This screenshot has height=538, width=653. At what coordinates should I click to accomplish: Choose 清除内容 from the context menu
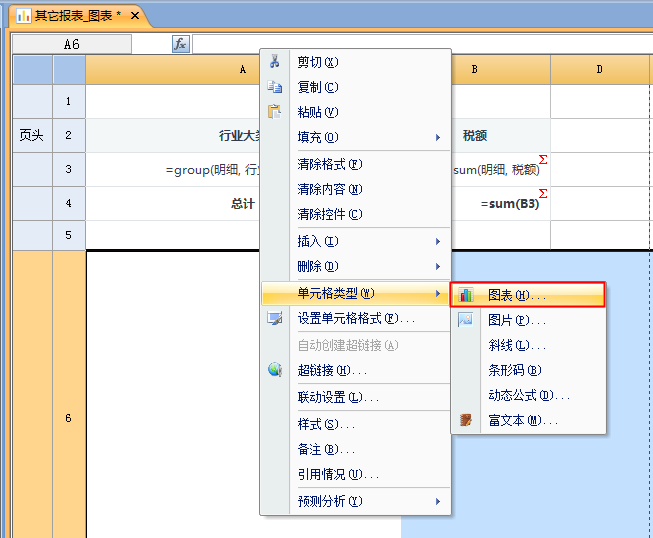[x=329, y=189]
